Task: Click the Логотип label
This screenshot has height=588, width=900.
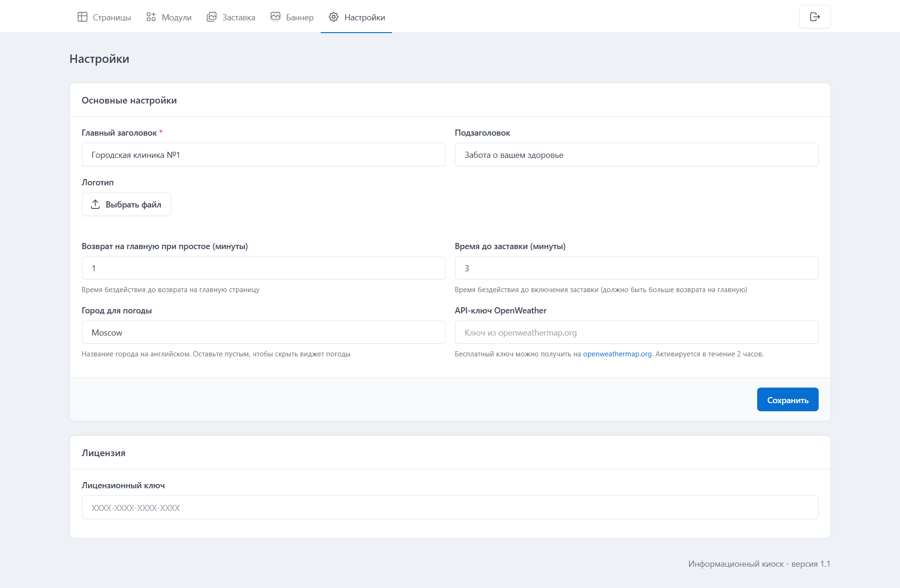Action: tap(97, 182)
